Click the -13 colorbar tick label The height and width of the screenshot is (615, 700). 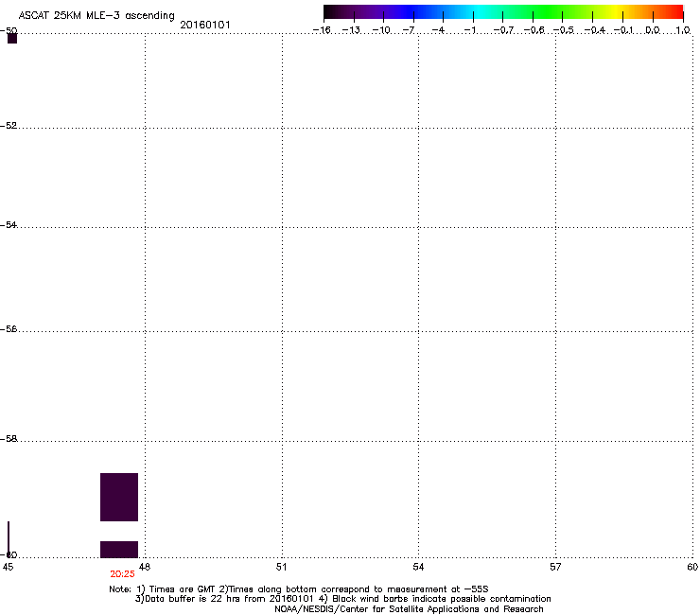352,30
